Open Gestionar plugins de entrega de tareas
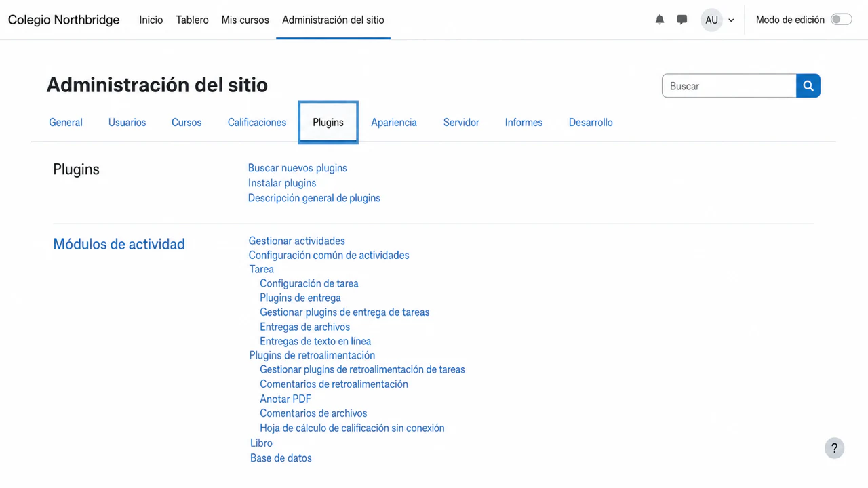This screenshot has width=868, height=488. pyautogui.click(x=344, y=312)
